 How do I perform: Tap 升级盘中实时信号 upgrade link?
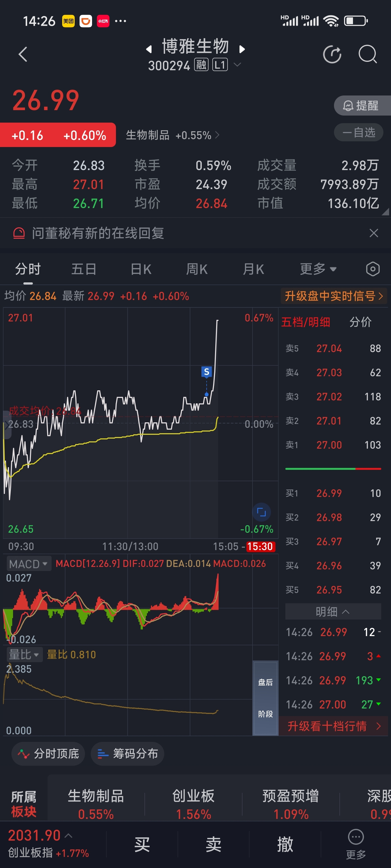[334, 296]
